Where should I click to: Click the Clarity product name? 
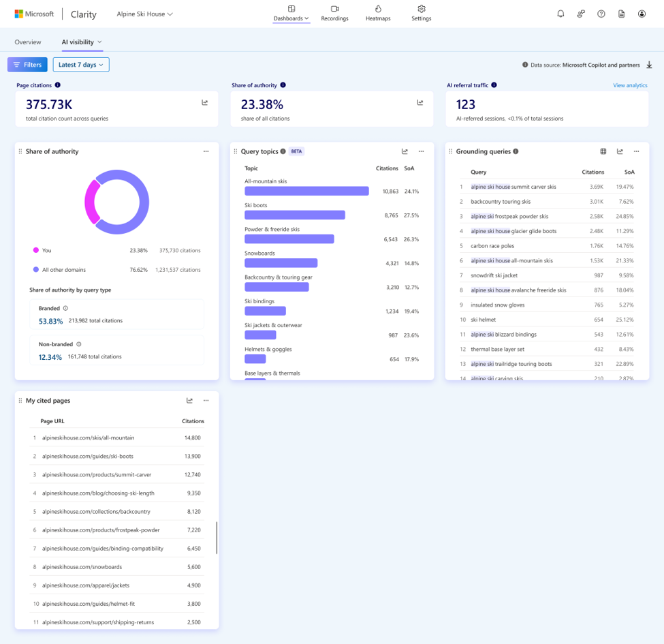pyautogui.click(x=83, y=14)
